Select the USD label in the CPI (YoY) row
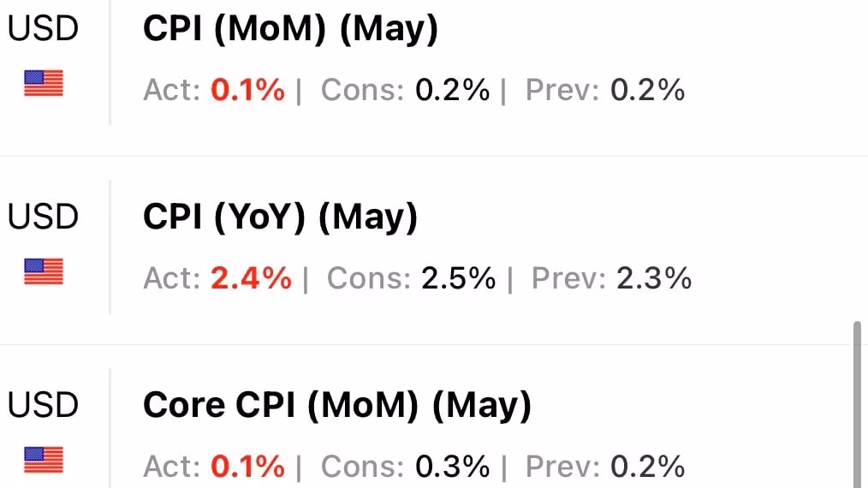The width and height of the screenshot is (868, 488). 43,217
